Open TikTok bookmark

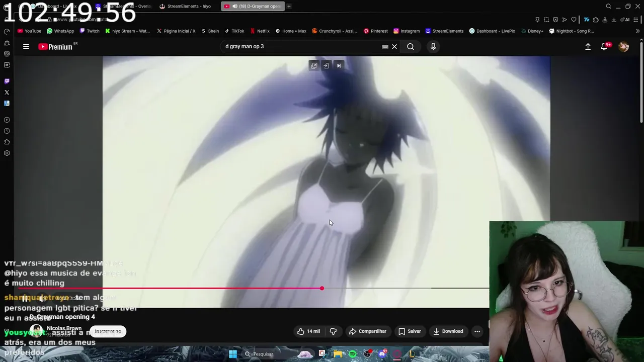point(234,31)
